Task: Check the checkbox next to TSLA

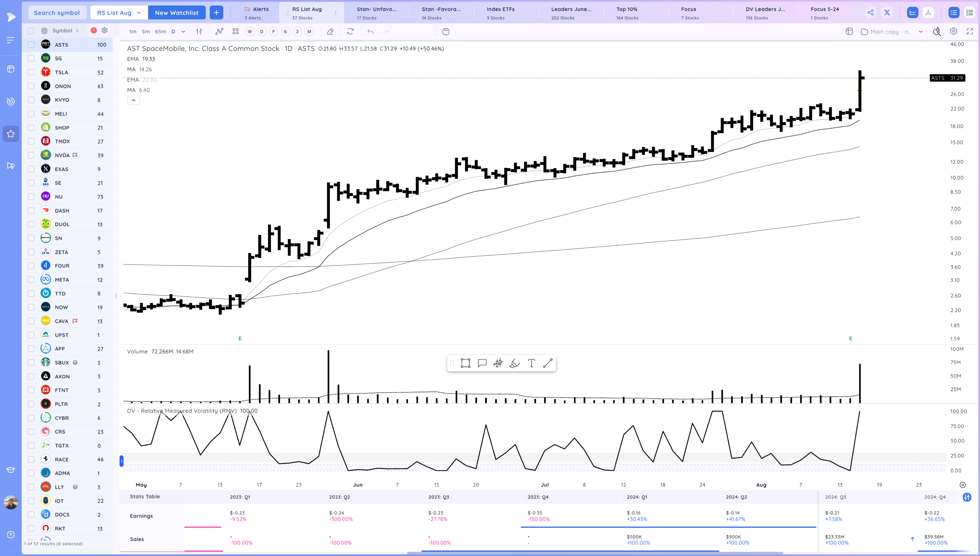Action: click(x=31, y=72)
